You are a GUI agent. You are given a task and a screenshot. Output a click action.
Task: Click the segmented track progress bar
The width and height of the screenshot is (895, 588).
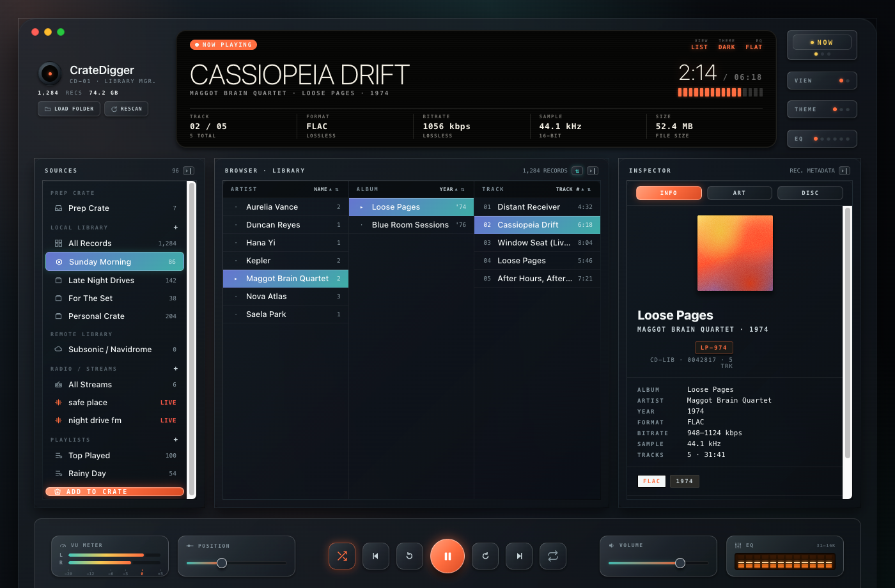tap(720, 92)
